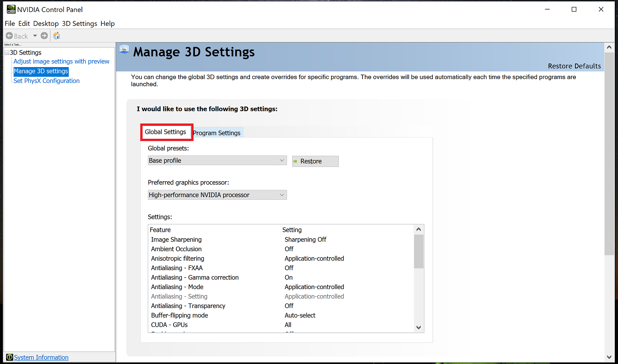Open the Desktop menu
The height and width of the screenshot is (364, 618).
pyautogui.click(x=46, y=24)
